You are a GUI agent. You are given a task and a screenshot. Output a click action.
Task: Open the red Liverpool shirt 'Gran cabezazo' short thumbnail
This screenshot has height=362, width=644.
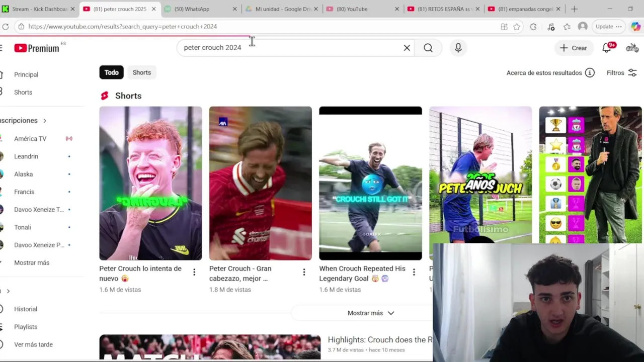[x=260, y=183]
